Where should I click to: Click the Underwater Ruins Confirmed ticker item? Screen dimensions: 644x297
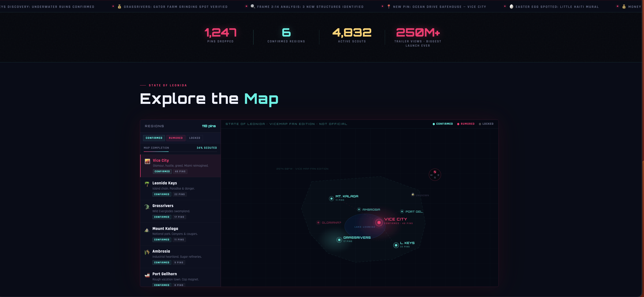pos(47,7)
